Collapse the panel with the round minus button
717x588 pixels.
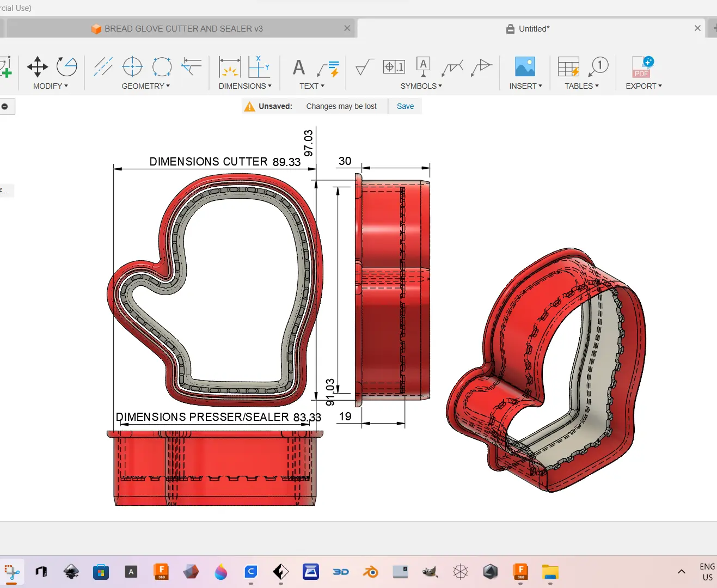pos(4,107)
